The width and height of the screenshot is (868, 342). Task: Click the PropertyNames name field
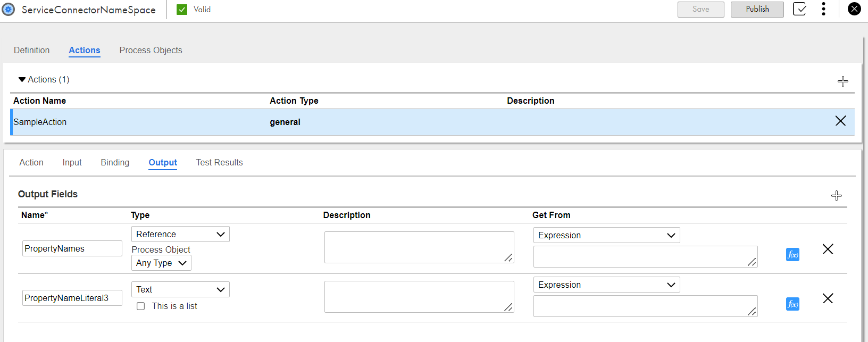click(72, 248)
